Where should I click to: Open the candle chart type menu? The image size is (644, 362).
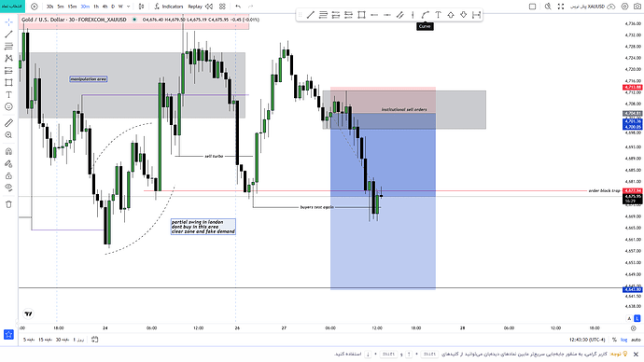coord(141,7)
